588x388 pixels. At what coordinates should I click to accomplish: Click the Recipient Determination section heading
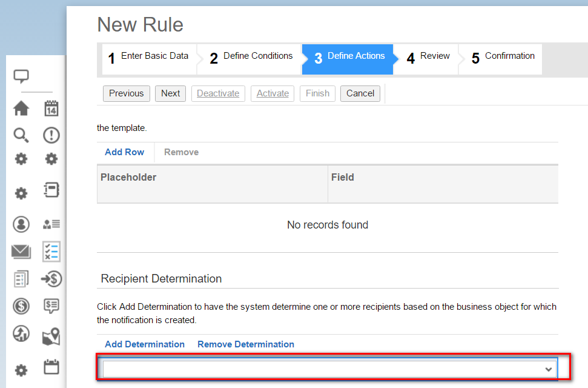(161, 279)
